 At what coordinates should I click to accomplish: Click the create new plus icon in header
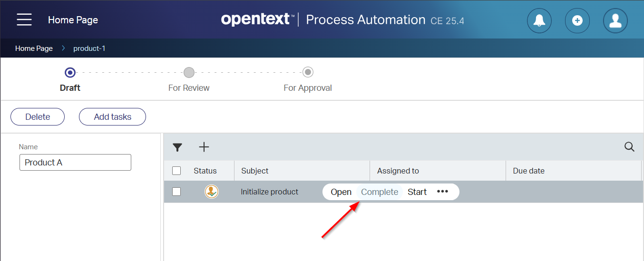[x=577, y=20]
